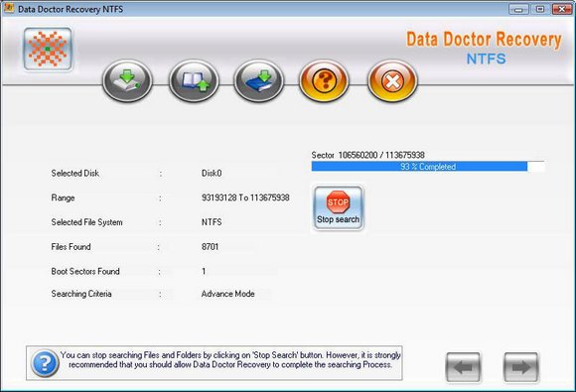Click the Data Doctor Recovery orange heading
576x392 pixels.
[484, 40]
